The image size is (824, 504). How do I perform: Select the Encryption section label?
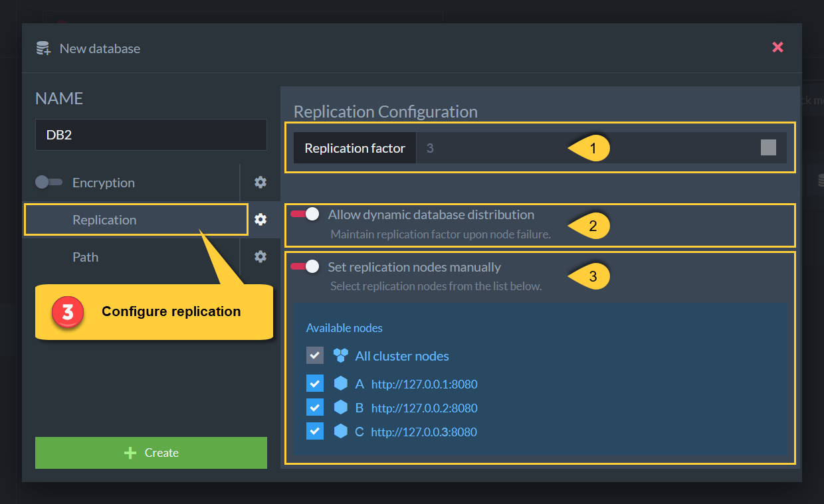[x=103, y=183]
